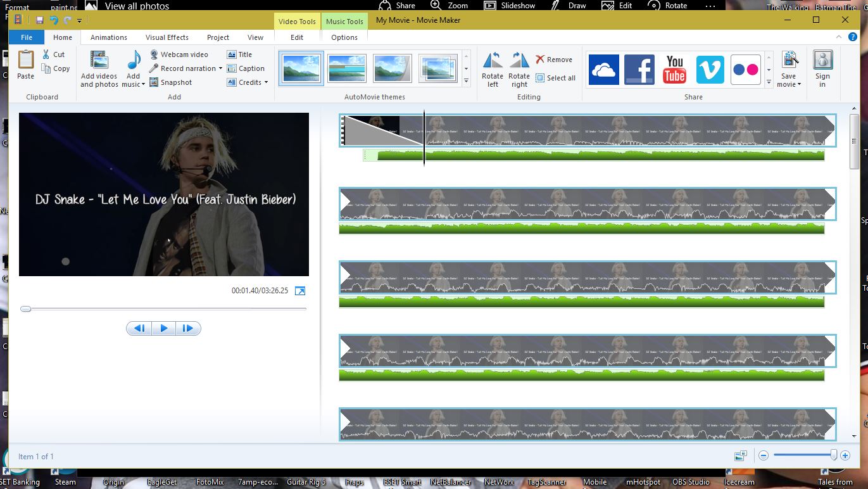The height and width of the screenshot is (489, 868).
Task: Share the movie on Vimeo
Action: (x=710, y=69)
